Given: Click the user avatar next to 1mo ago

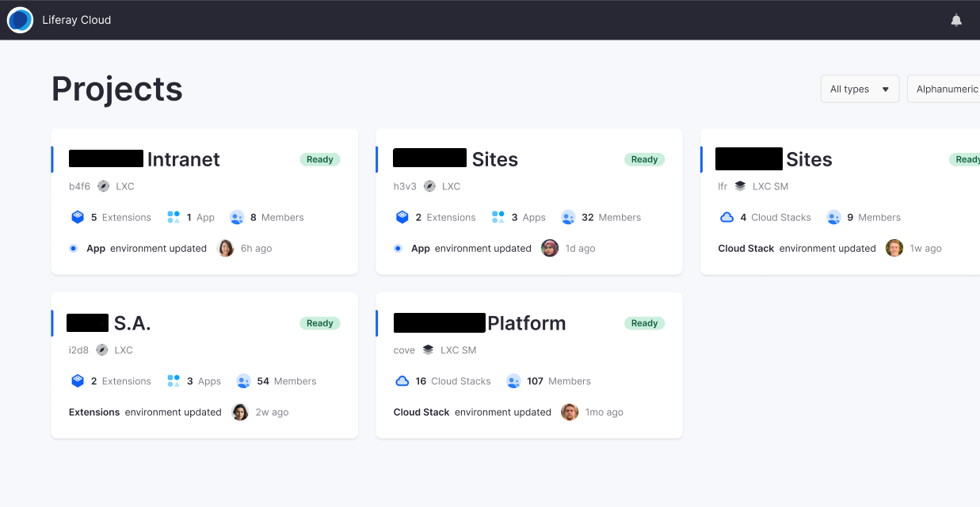Looking at the screenshot, I should 570,412.
